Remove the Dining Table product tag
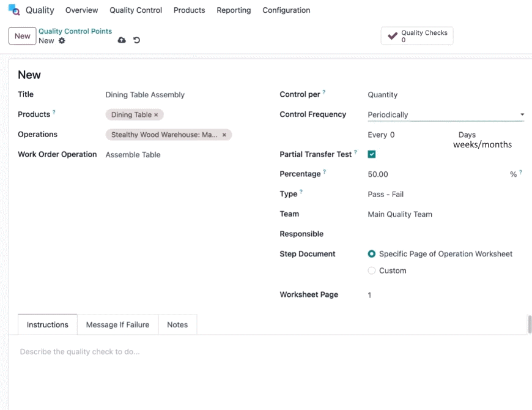This screenshot has height=410, width=532. tap(156, 115)
